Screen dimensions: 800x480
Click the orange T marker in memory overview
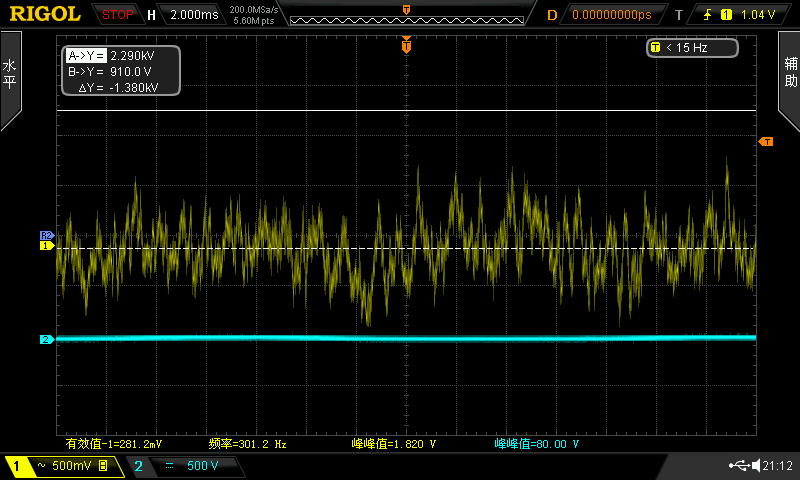[x=406, y=10]
